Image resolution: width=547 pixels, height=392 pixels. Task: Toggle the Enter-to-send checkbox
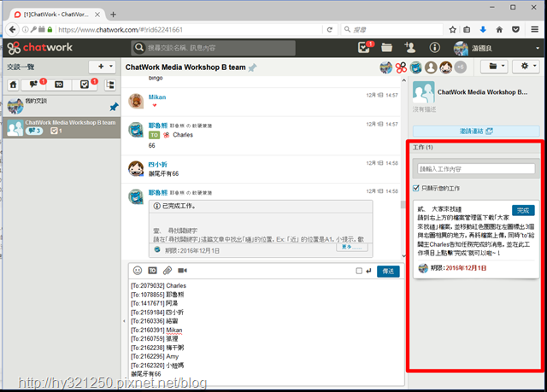[x=359, y=271]
